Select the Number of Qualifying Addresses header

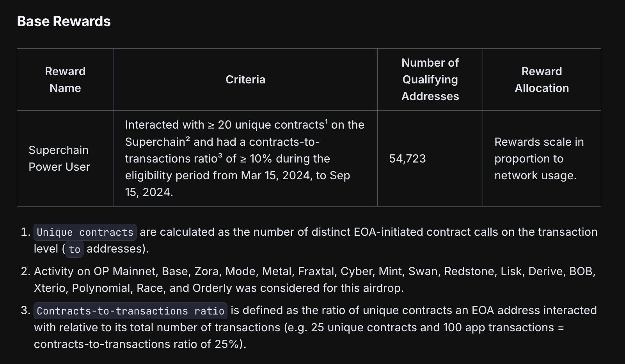click(430, 80)
